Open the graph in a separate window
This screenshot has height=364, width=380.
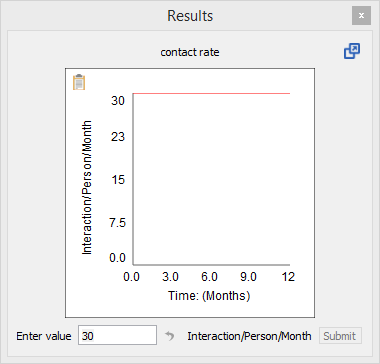(x=352, y=51)
